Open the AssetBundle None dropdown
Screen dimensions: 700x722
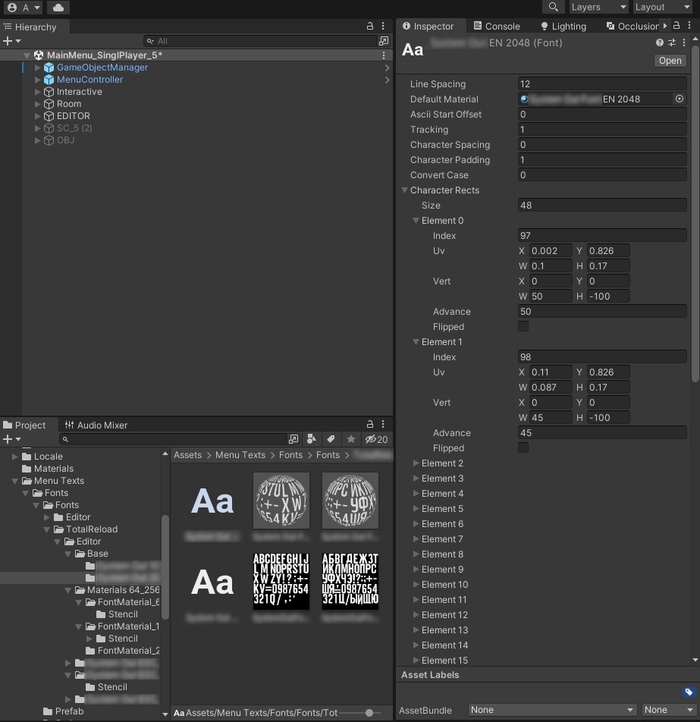pos(552,710)
